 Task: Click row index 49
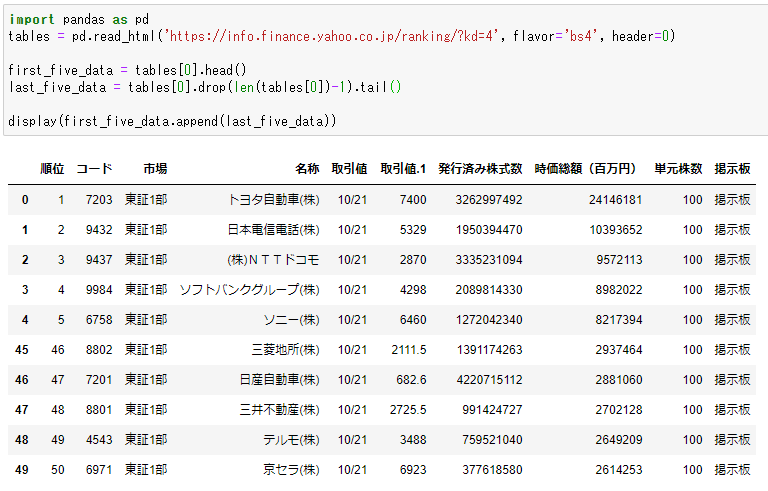coord(22,469)
